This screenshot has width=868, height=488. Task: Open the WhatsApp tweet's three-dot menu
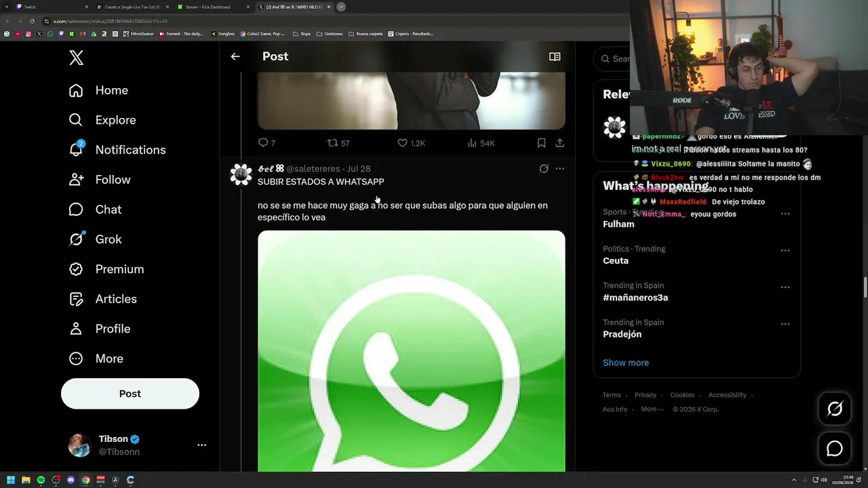(559, 169)
